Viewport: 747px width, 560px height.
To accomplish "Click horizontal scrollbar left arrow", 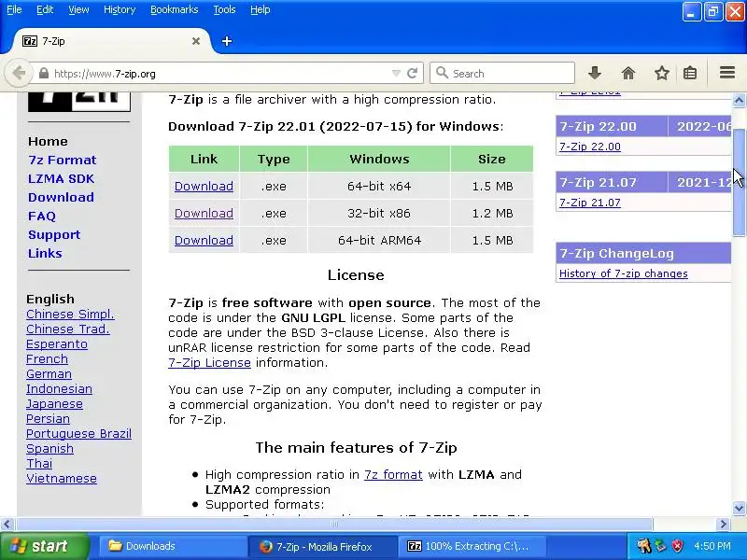I will [7, 525].
